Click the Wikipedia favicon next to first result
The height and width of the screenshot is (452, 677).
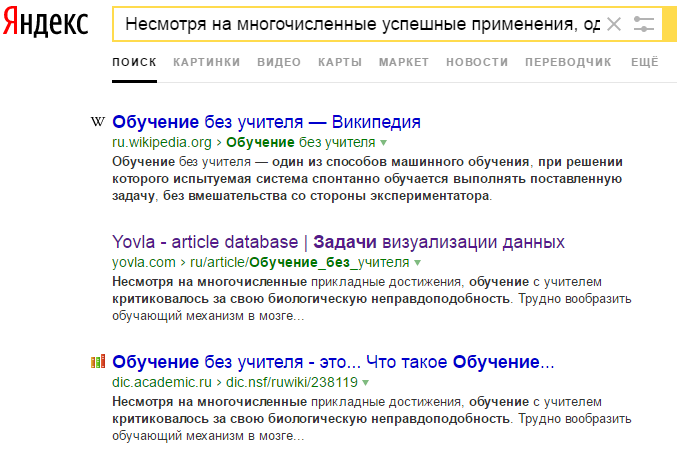point(98,122)
